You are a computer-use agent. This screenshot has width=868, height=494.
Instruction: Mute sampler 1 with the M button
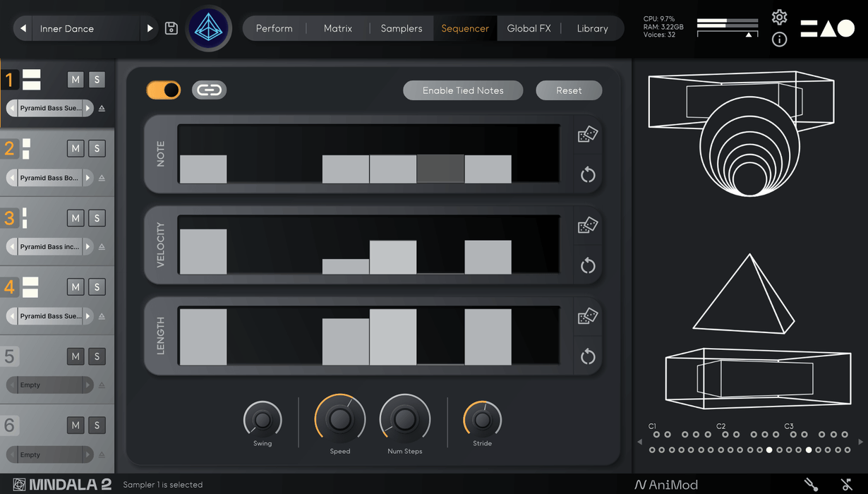pyautogui.click(x=76, y=80)
